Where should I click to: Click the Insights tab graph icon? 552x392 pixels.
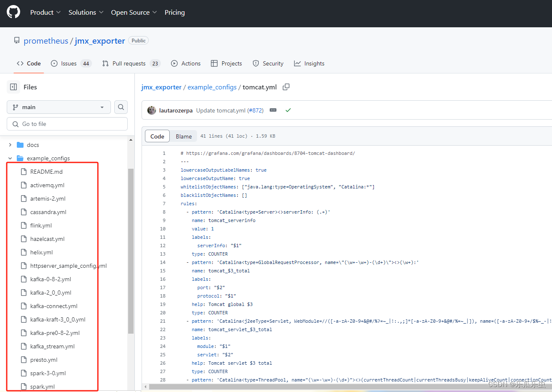pos(297,63)
